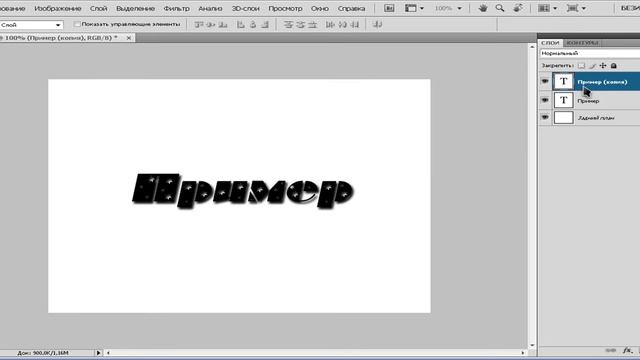Open the 'Справка' menu
The width and height of the screenshot is (640, 360).
tap(351, 8)
